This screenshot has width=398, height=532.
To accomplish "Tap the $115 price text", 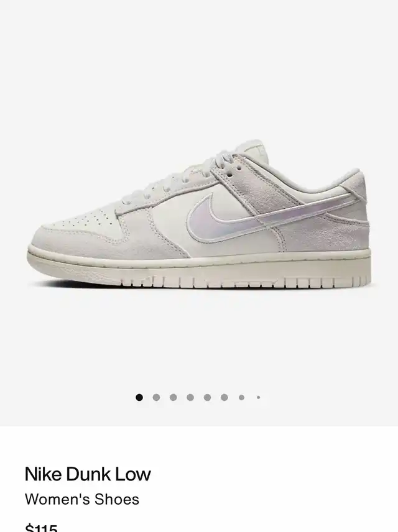I will (42, 528).
